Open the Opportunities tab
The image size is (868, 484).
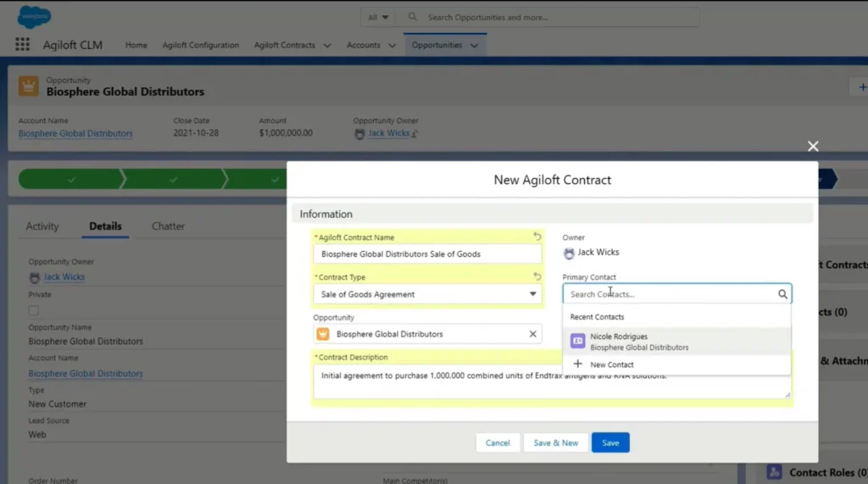(x=437, y=45)
